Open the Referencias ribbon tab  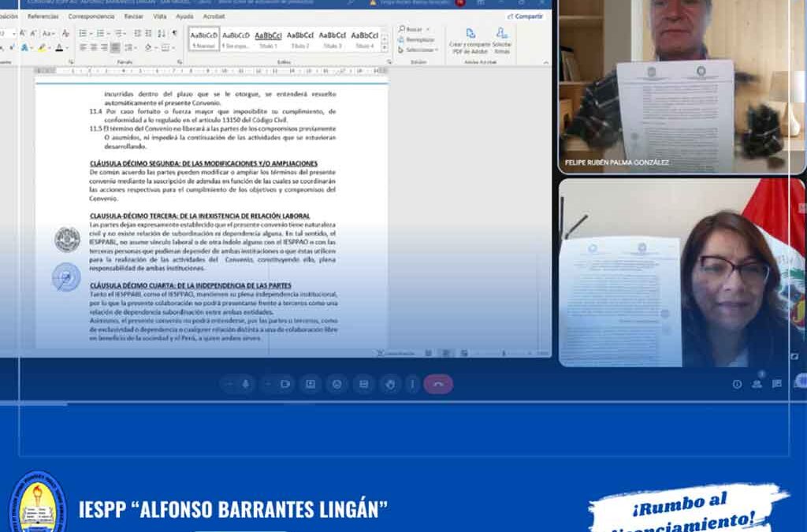43,16
